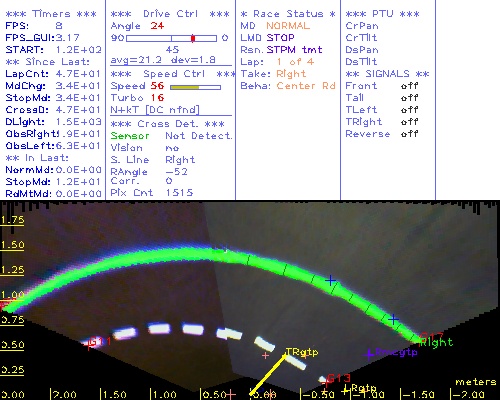Select the yellow steering direction line
The height and width of the screenshot is (400, 500).
pyautogui.click(x=268, y=375)
